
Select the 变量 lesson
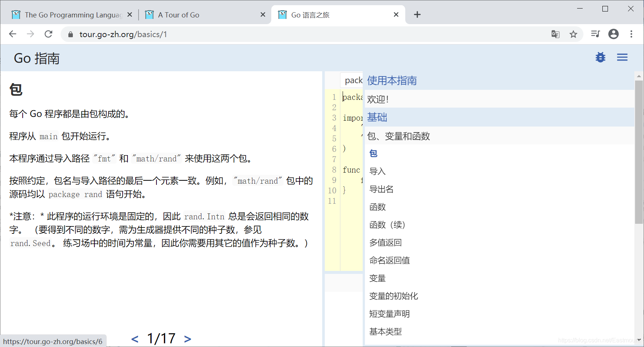tap(378, 278)
